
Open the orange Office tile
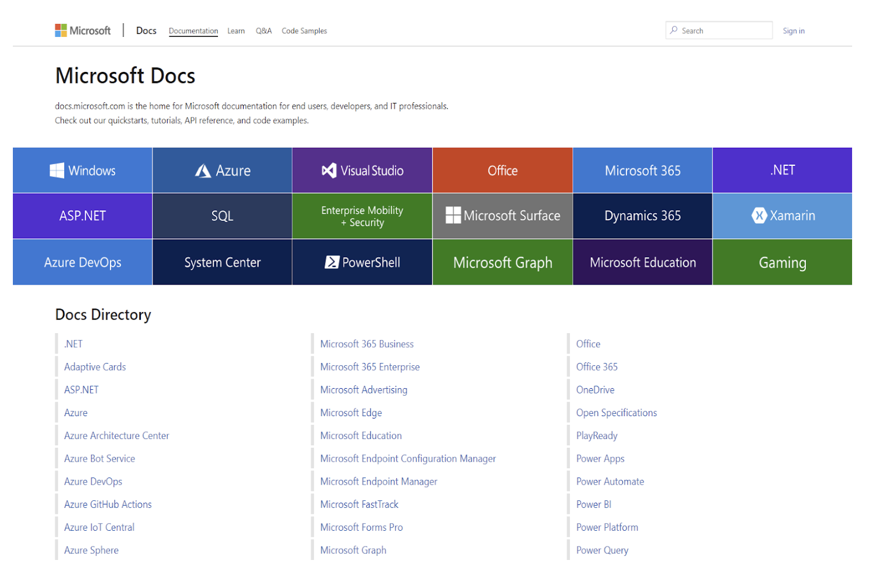[503, 171]
